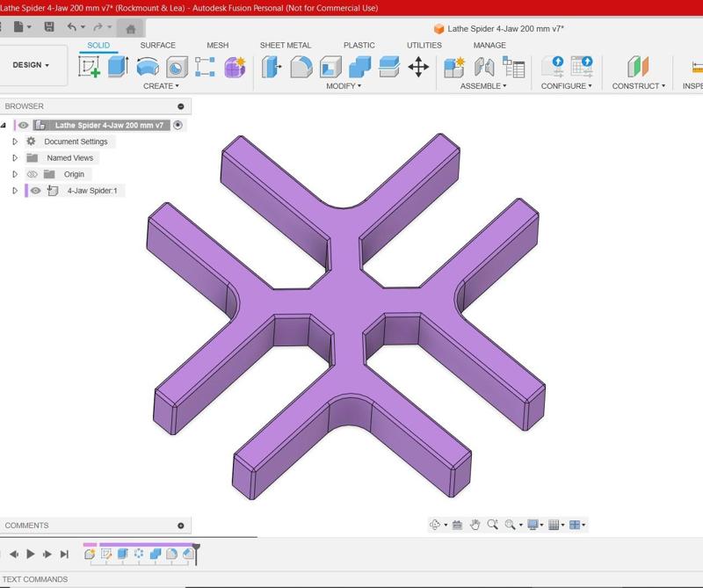
Task: Activate the Pan hand tool
Action: [x=475, y=525]
